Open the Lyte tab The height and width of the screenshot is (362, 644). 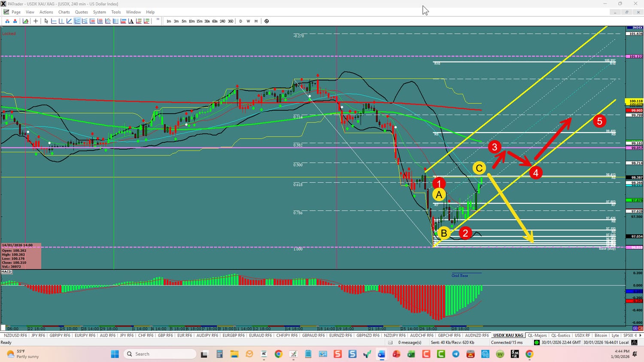tap(615, 335)
